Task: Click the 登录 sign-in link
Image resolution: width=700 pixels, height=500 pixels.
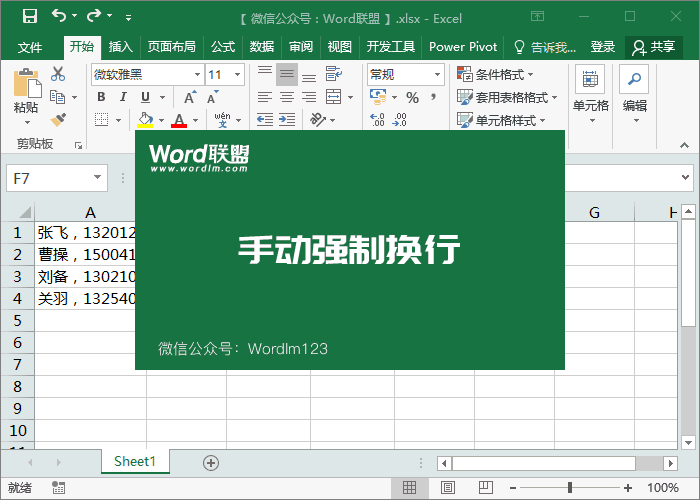Action: [603, 47]
